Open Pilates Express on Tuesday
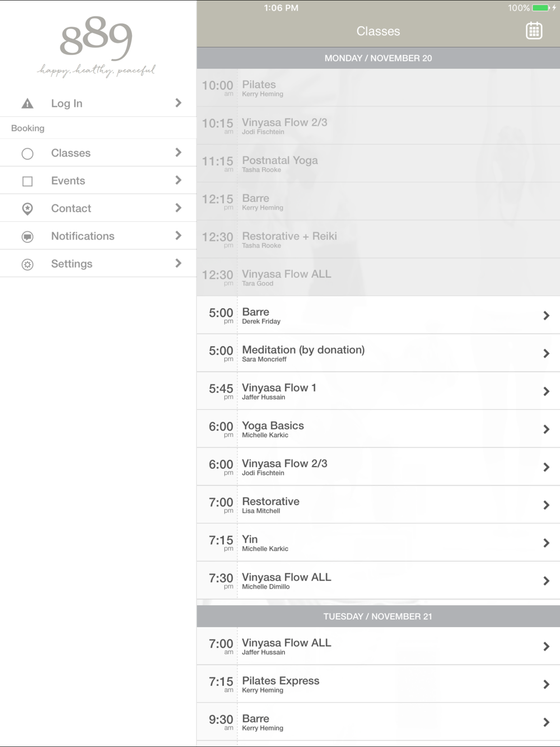 (x=378, y=684)
